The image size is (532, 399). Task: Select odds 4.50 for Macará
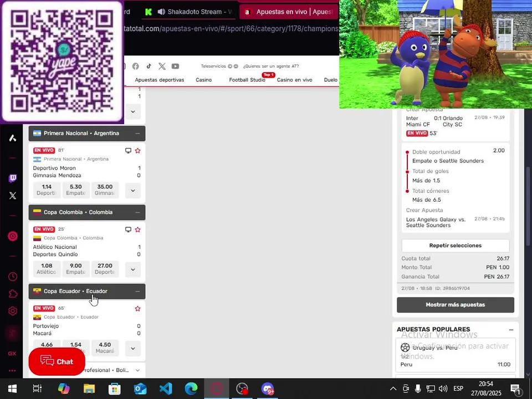(x=105, y=348)
